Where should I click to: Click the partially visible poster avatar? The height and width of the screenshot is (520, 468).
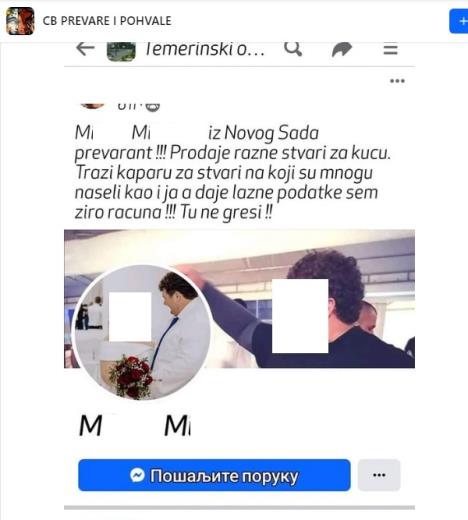click(93, 106)
